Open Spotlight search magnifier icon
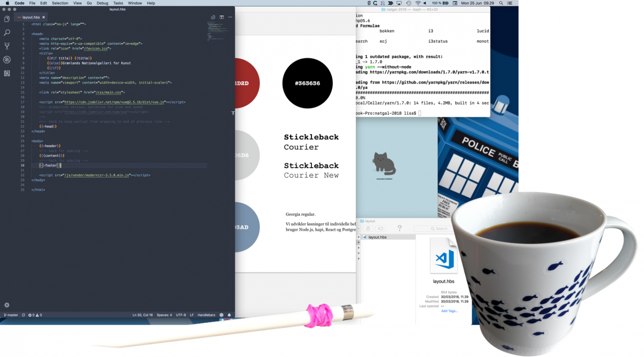This screenshot has height=357, width=644. click(x=501, y=3)
